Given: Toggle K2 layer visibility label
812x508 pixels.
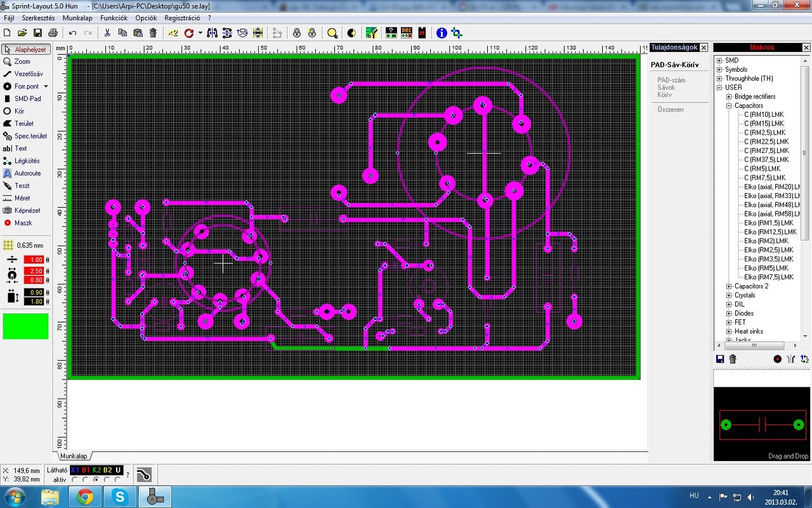Looking at the screenshot, I should [x=96, y=470].
